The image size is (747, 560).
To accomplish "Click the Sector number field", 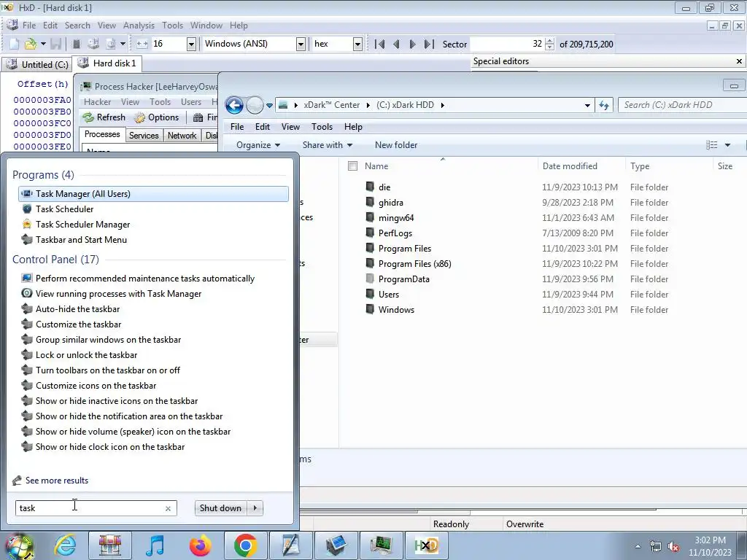I will (x=507, y=44).
